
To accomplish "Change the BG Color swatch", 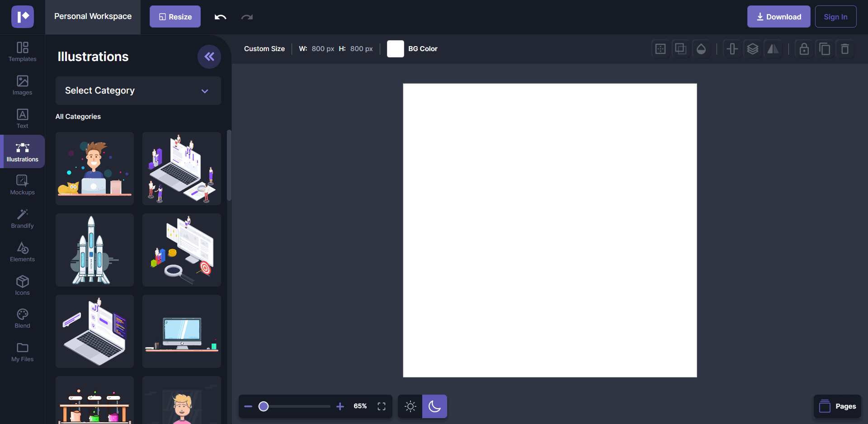I will tap(395, 48).
